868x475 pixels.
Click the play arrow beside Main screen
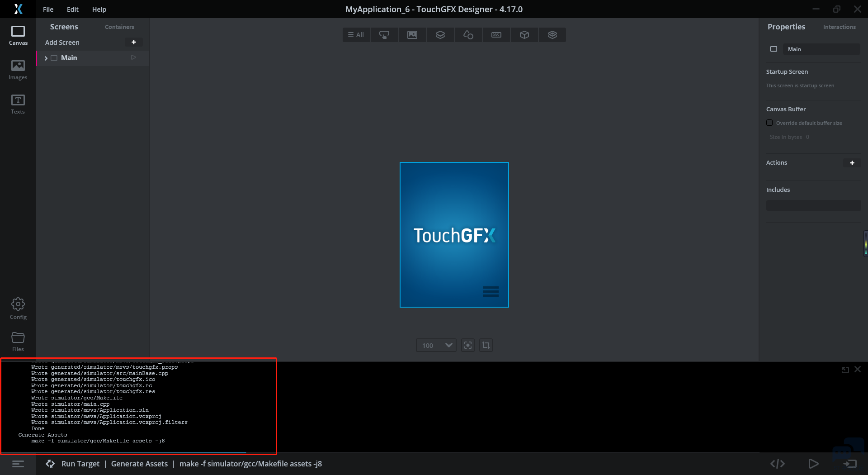[x=133, y=57]
